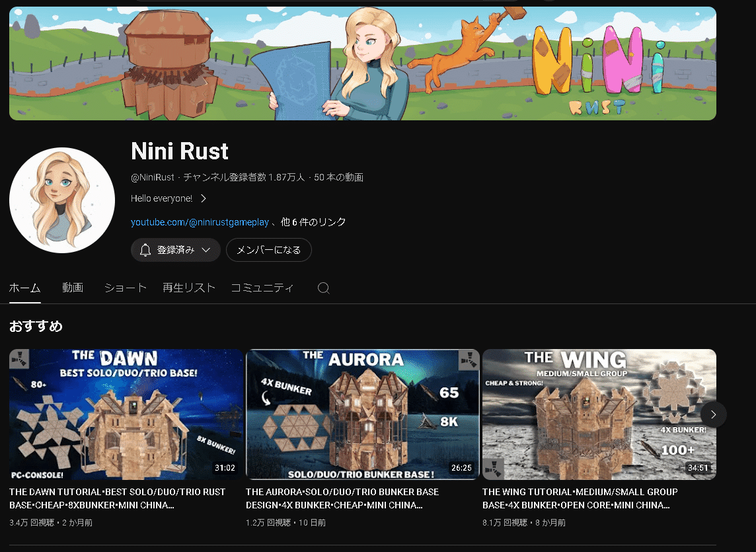Open the 再生リスト tab
Viewport: 756px width, 552px height.
pyautogui.click(x=189, y=288)
